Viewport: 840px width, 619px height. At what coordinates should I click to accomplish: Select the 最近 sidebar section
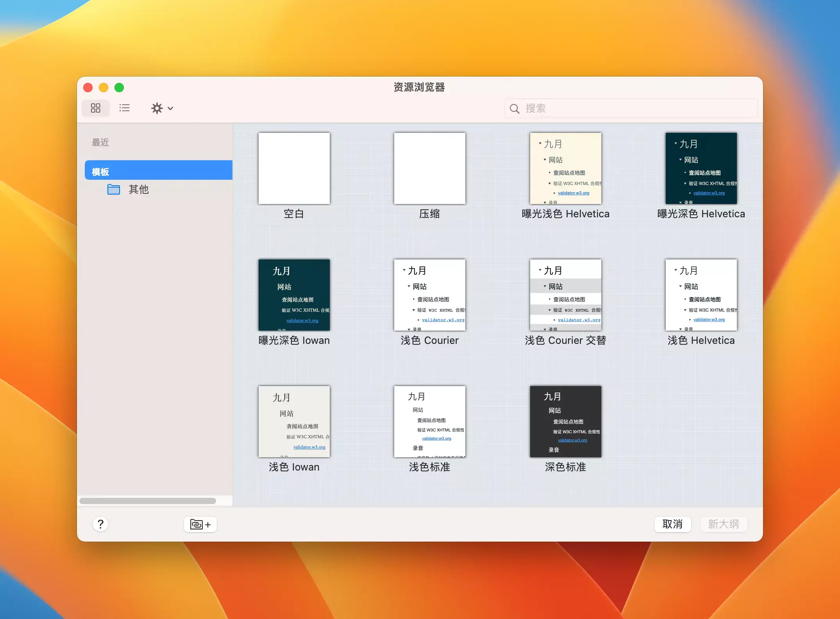tap(100, 143)
